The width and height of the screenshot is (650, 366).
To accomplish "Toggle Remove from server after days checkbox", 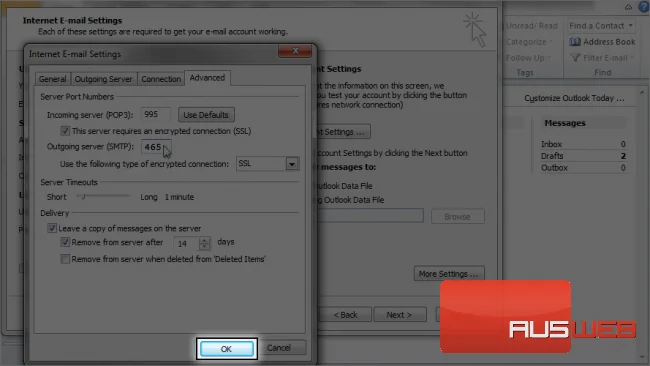I will click(65, 242).
